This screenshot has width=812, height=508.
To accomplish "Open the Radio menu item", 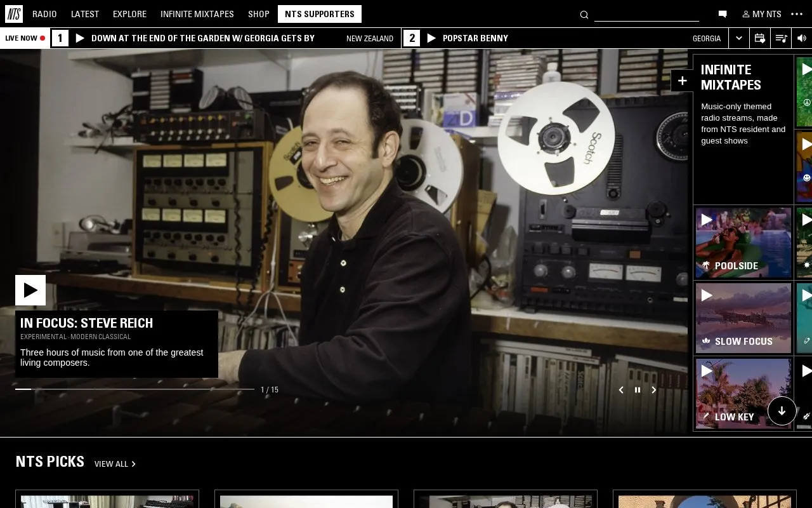I will click(x=44, y=14).
